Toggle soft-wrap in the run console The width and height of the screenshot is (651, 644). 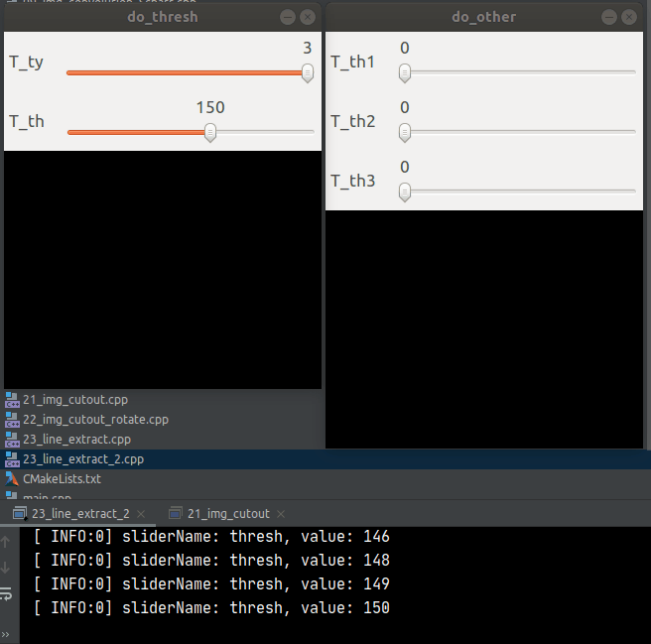point(6,594)
